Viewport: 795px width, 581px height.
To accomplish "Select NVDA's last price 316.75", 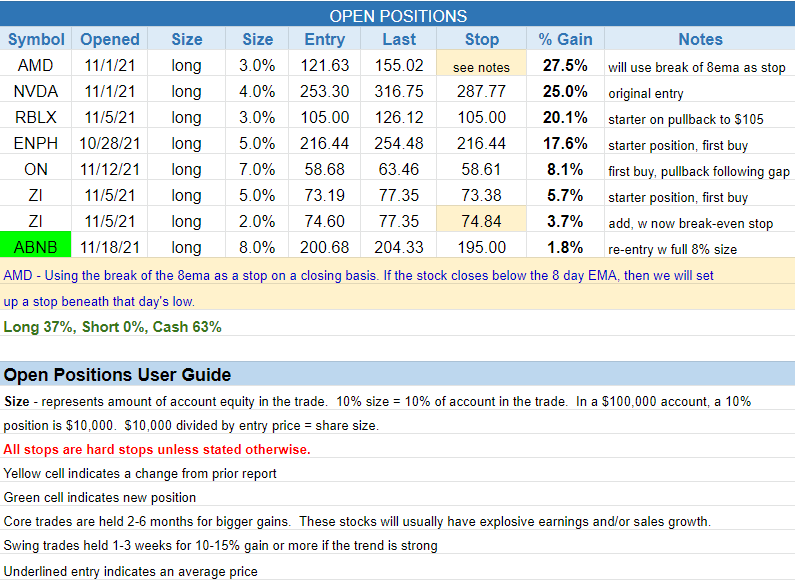I will click(399, 91).
